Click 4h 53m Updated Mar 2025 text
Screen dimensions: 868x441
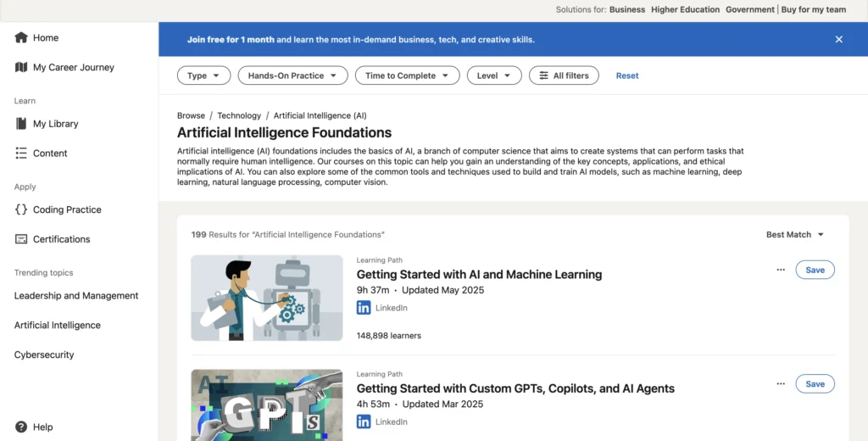tap(420, 404)
